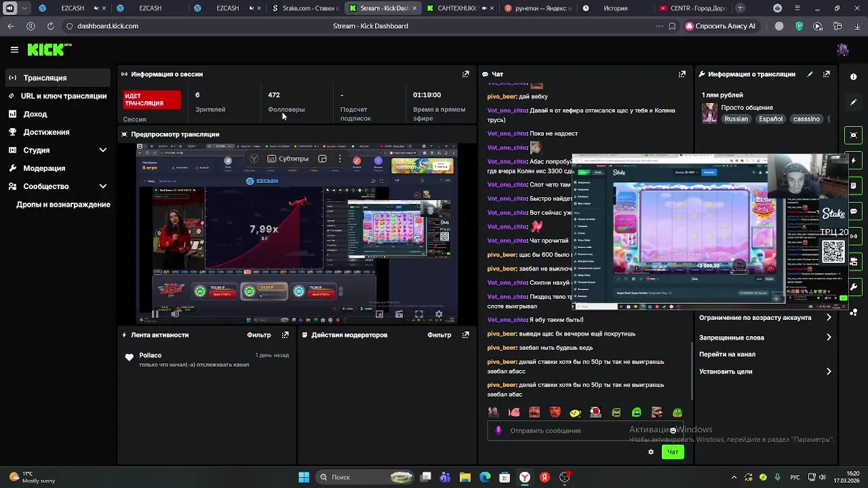
Task: Toggle the document panel icon in rail
Action: [x=854, y=186]
